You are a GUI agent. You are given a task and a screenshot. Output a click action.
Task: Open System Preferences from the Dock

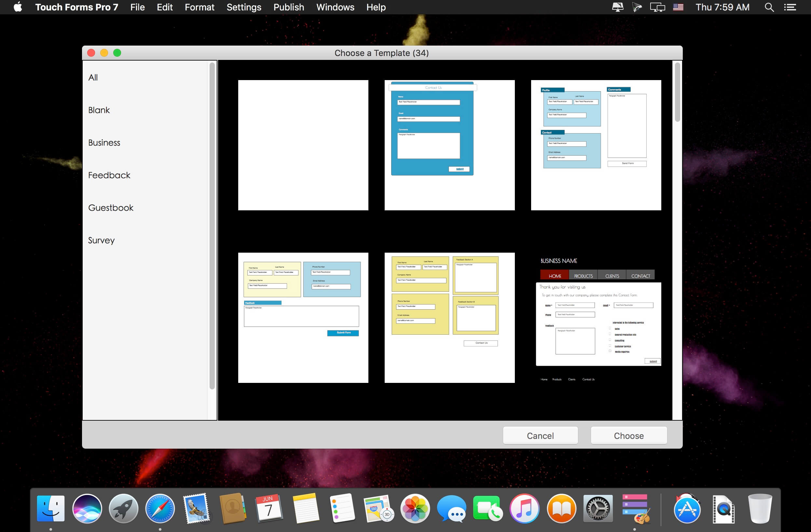click(x=599, y=509)
